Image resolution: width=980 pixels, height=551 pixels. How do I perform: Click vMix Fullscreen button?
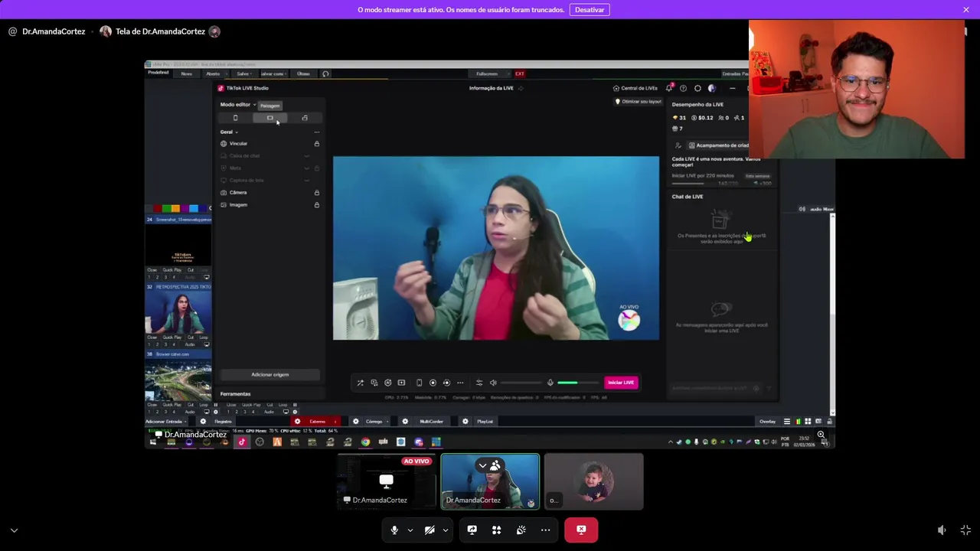tap(487, 73)
